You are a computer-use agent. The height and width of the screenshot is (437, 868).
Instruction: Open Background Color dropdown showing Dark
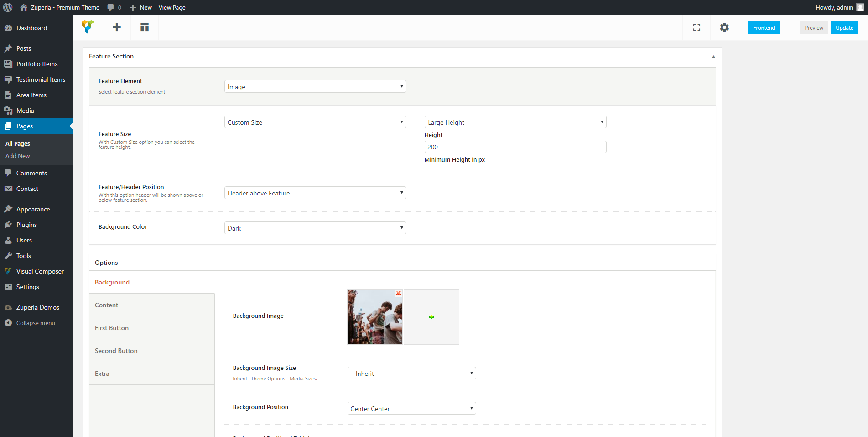(x=315, y=228)
